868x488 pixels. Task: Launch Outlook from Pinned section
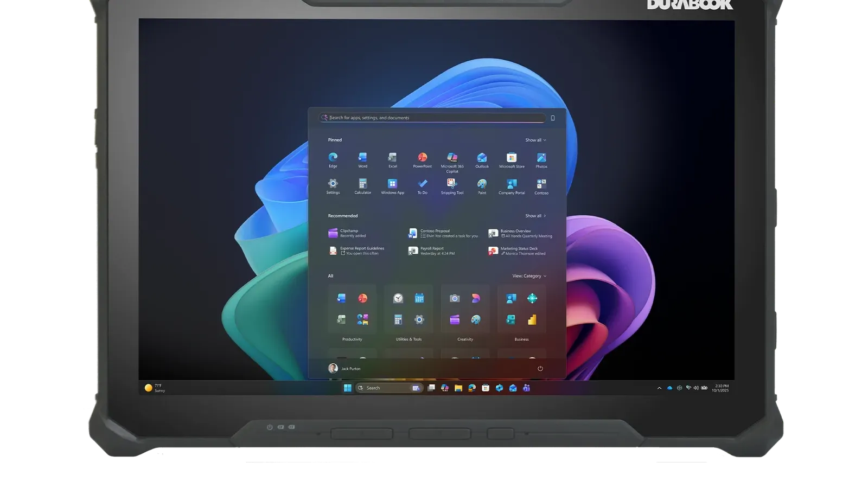click(x=482, y=160)
